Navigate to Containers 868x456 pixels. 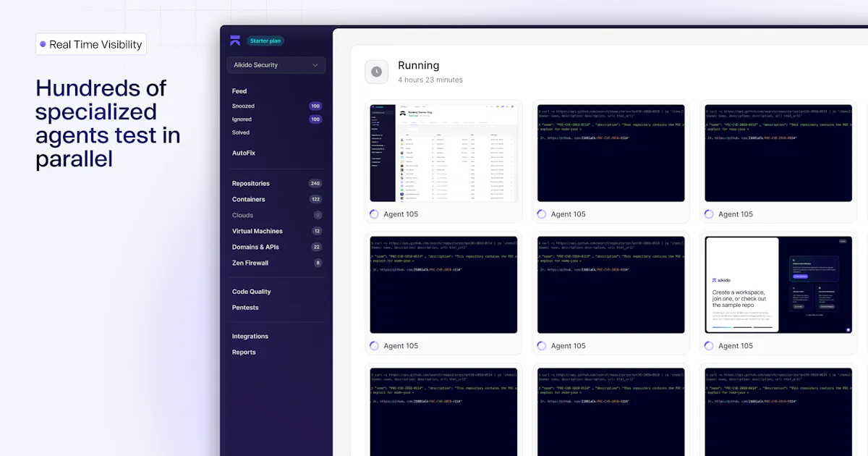click(x=248, y=199)
